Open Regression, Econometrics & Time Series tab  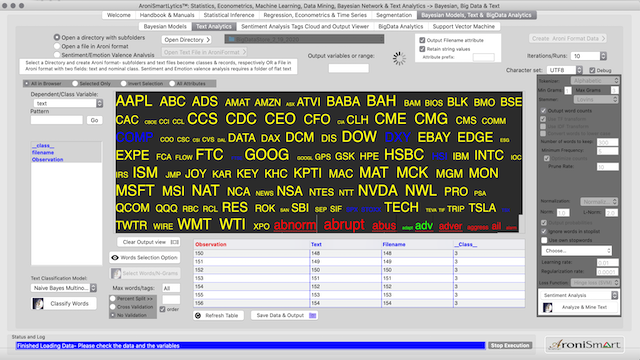(315, 15)
